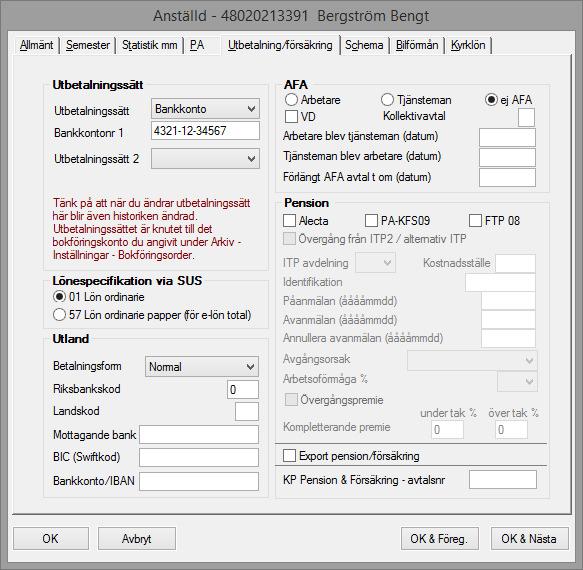The width and height of the screenshot is (583, 570).
Task: Toggle the Övergångspremie checkbox
Action: click(291, 400)
